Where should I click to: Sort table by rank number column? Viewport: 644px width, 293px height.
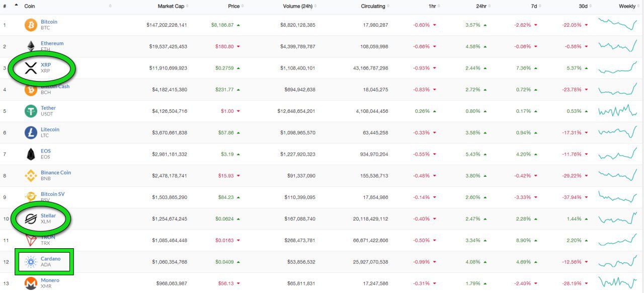click(x=5, y=6)
